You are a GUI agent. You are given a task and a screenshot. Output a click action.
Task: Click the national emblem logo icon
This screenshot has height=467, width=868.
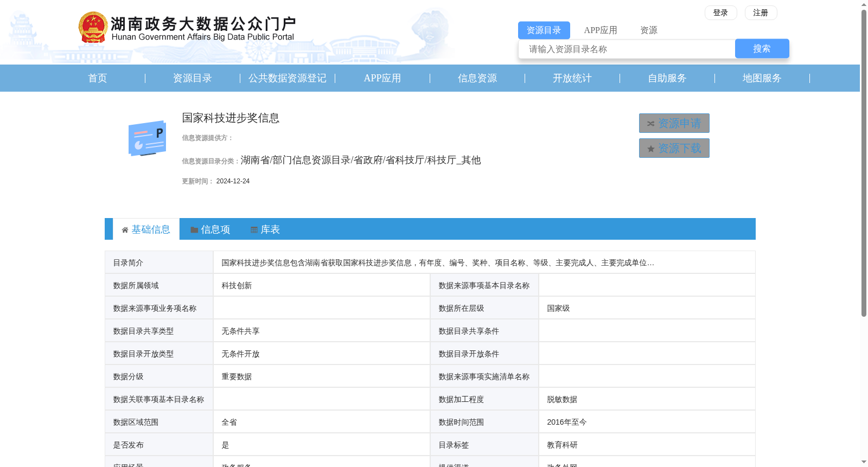[x=93, y=27]
